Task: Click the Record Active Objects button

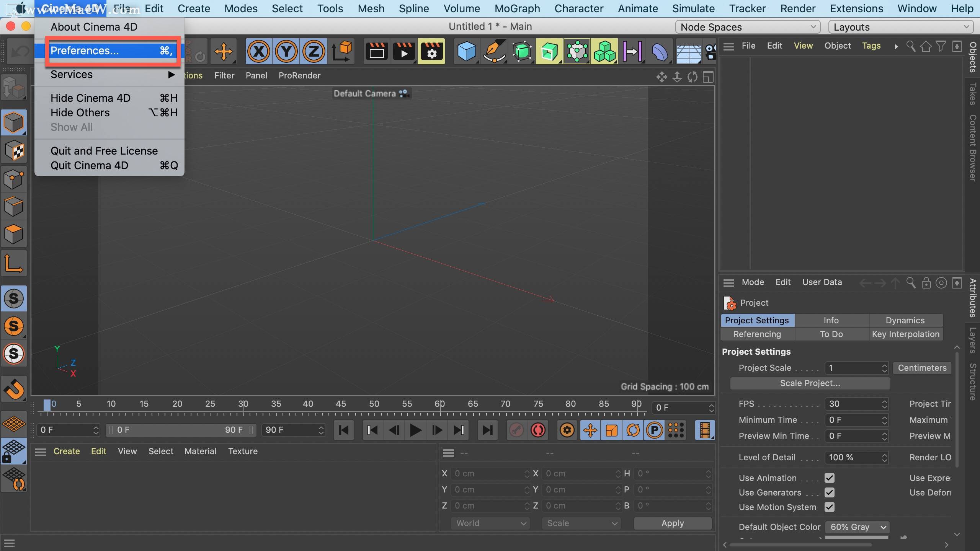Action: point(516,430)
